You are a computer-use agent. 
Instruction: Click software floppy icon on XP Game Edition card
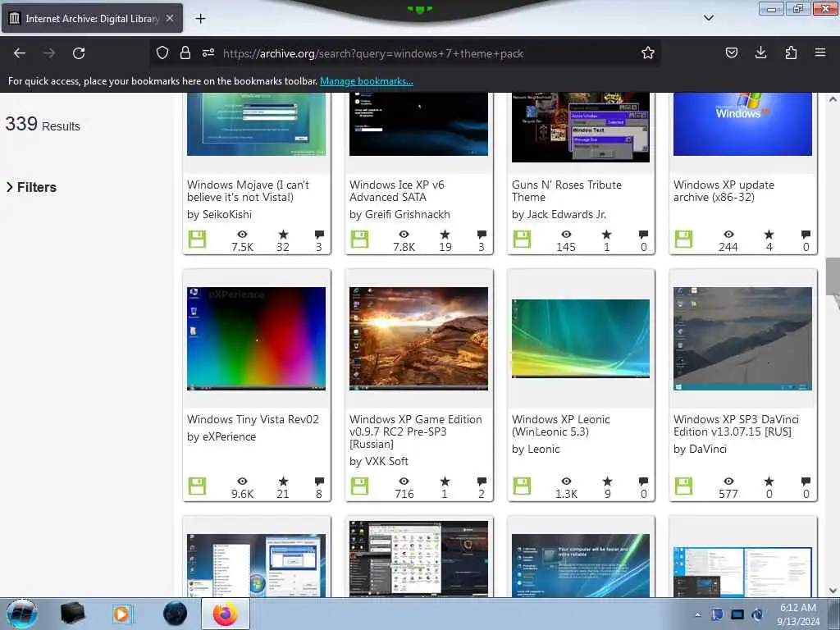pyautogui.click(x=359, y=486)
